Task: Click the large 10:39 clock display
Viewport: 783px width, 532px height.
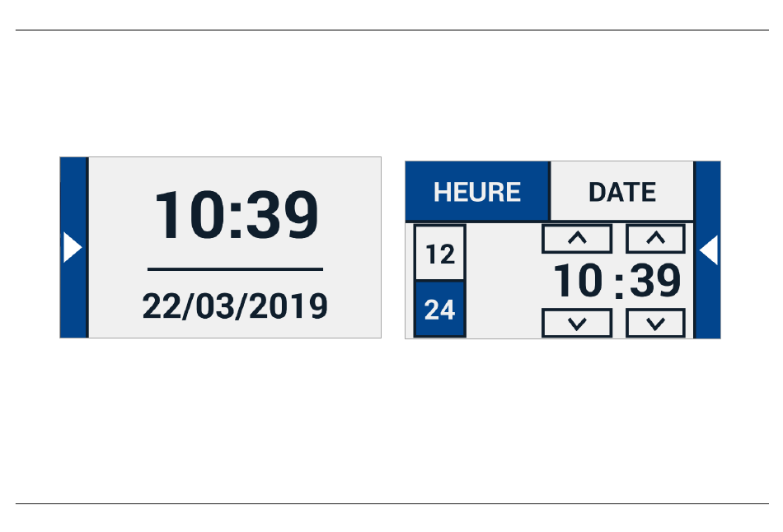Action: pyautogui.click(x=237, y=215)
